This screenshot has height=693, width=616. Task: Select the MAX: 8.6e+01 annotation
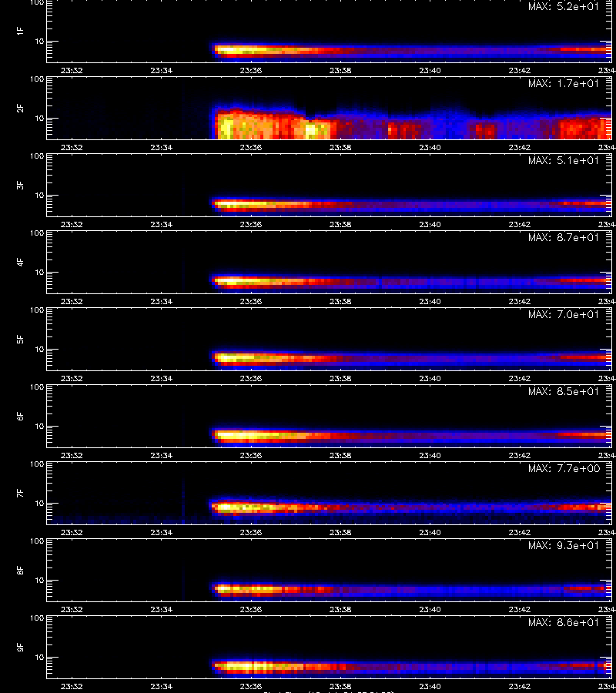(x=564, y=622)
